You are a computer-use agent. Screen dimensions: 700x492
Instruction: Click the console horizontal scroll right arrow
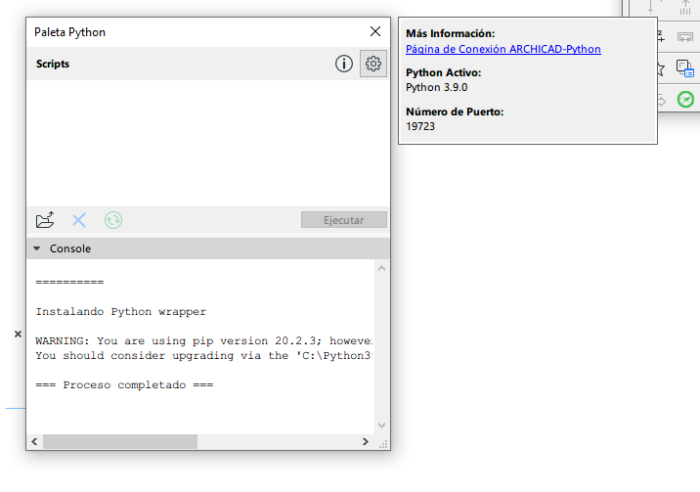point(366,442)
